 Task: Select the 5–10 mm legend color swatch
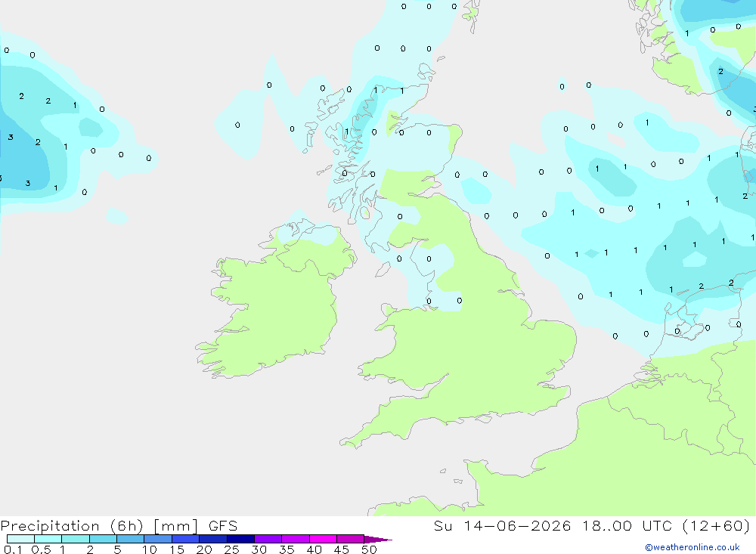(131, 539)
